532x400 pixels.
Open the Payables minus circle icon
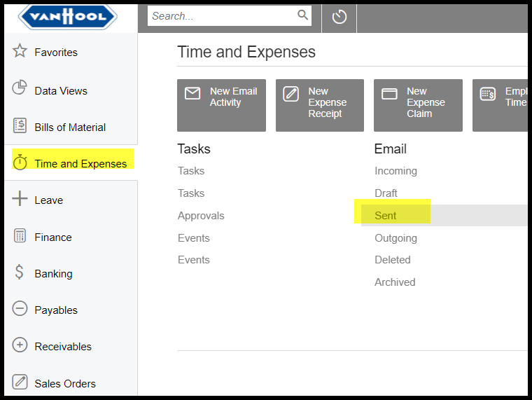click(x=20, y=309)
